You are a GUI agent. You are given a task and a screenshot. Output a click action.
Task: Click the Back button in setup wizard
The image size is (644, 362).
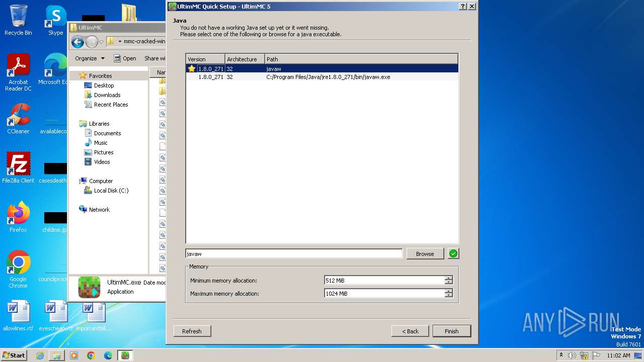[x=410, y=331]
